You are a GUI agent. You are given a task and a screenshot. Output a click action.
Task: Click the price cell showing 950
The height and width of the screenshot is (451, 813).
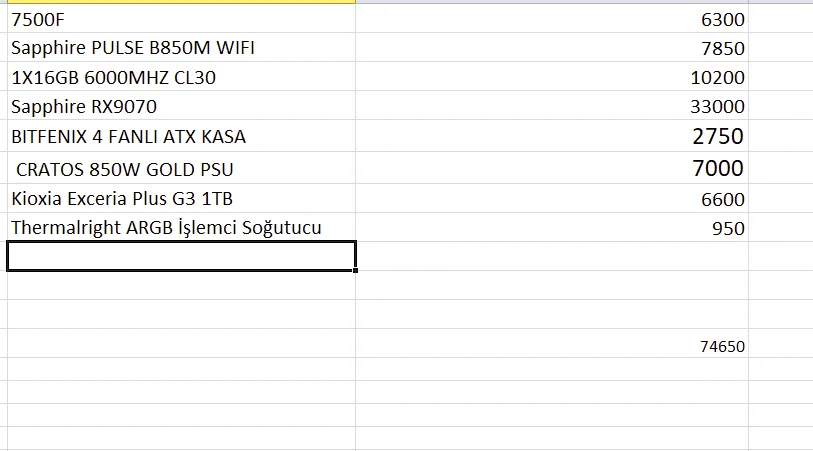coord(552,227)
